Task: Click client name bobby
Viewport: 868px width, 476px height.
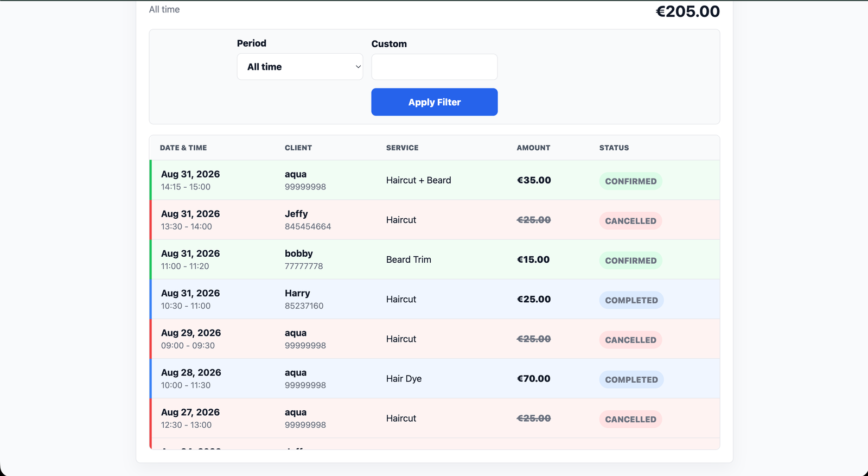Action: coord(299,253)
